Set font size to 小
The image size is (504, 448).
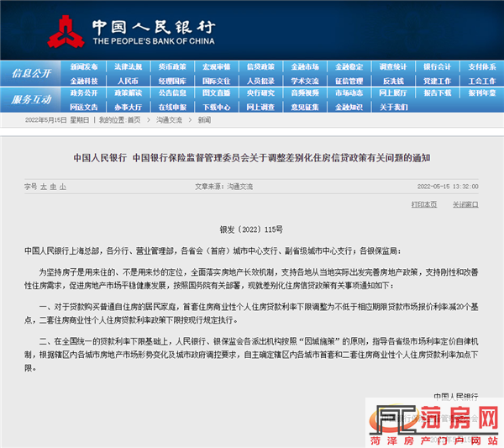[x=63, y=187]
